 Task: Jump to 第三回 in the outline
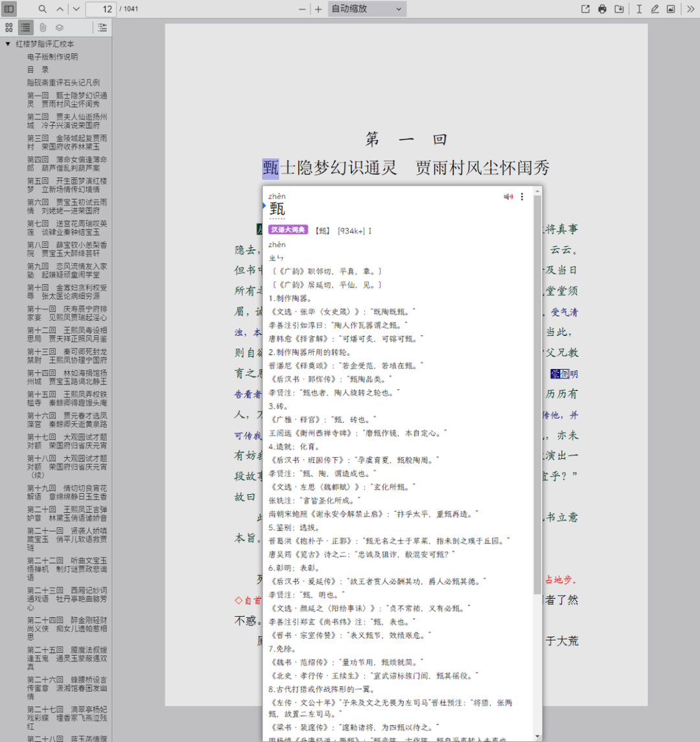coord(67,142)
